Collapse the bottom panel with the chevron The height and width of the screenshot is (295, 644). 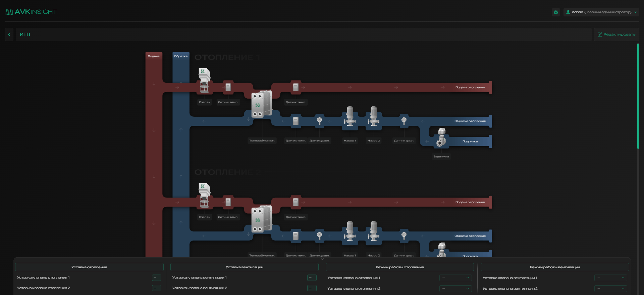(322, 259)
